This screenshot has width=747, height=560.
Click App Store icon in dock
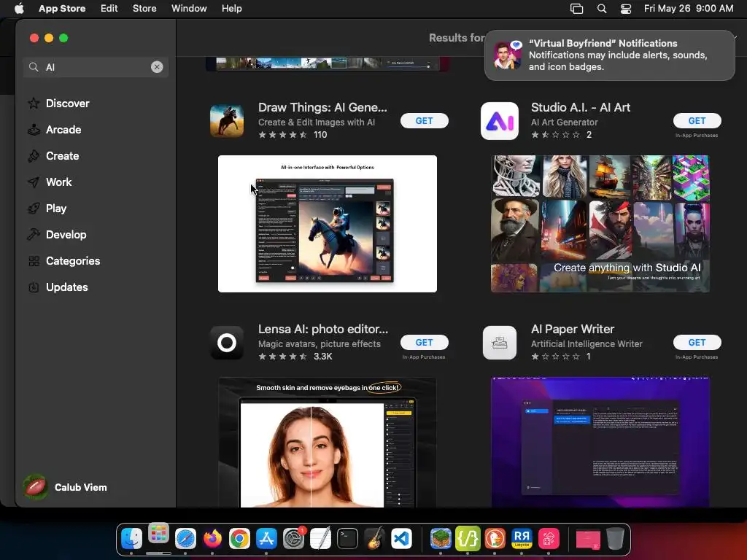[x=266, y=539]
